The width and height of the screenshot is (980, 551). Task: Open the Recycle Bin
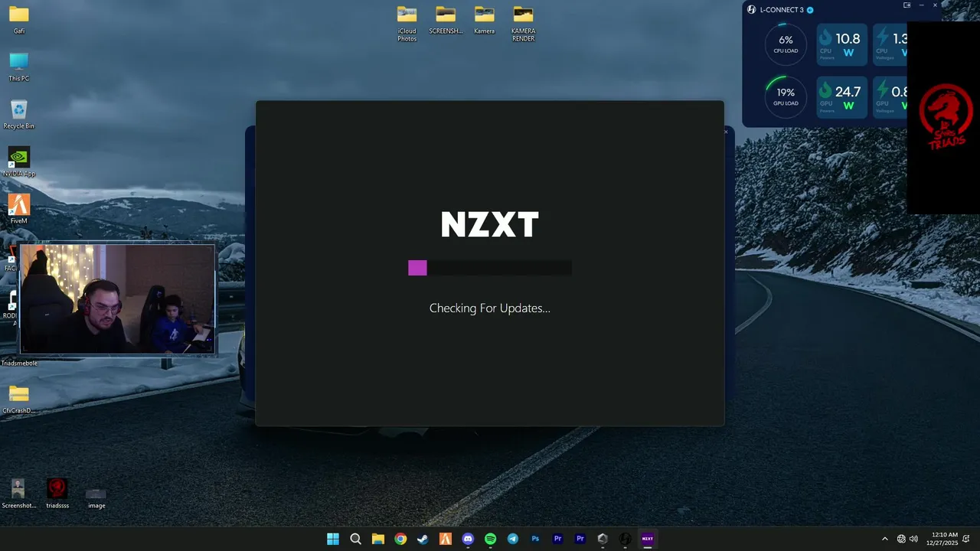click(x=19, y=115)
